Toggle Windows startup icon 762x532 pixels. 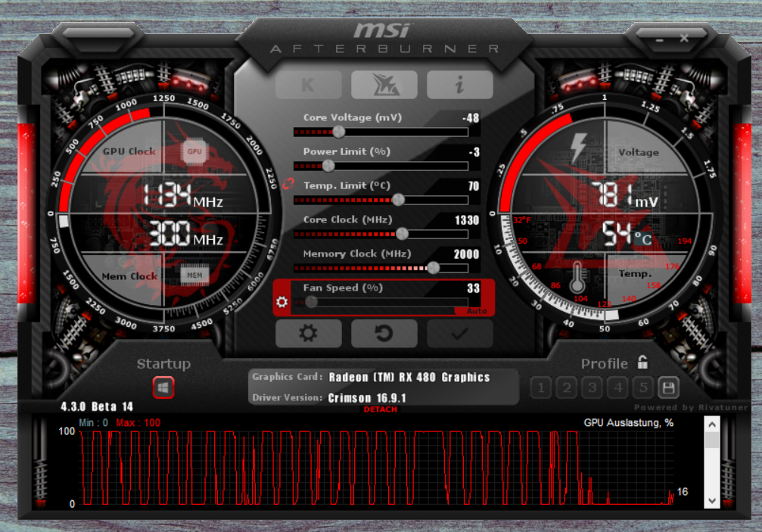click(163, 387)
